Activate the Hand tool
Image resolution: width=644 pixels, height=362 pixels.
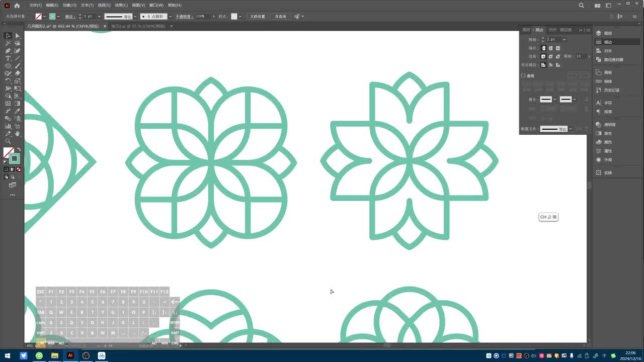coord(18,134)
